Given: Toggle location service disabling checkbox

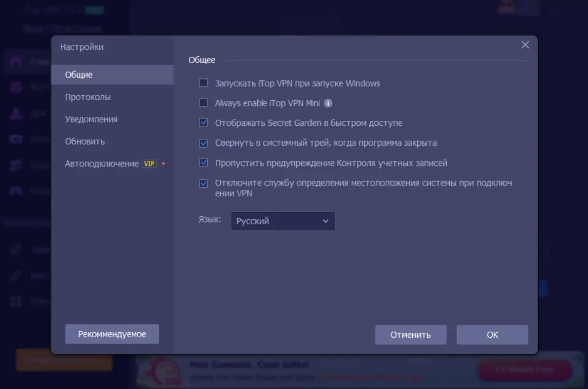Looking at the screenshot, I should click(203, 183).
